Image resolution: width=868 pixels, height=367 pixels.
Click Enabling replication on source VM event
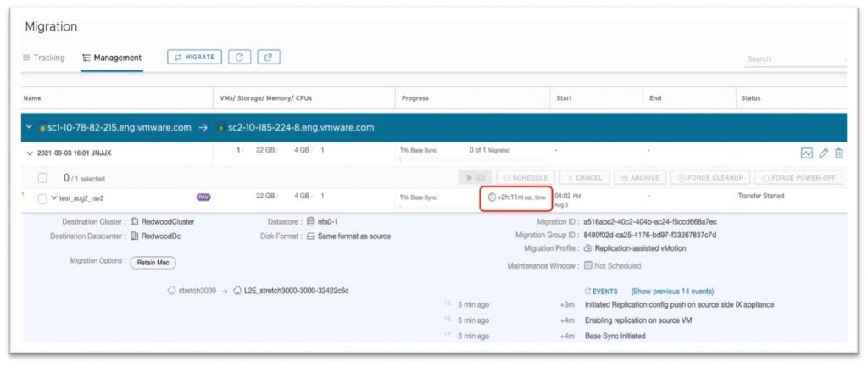638,320
